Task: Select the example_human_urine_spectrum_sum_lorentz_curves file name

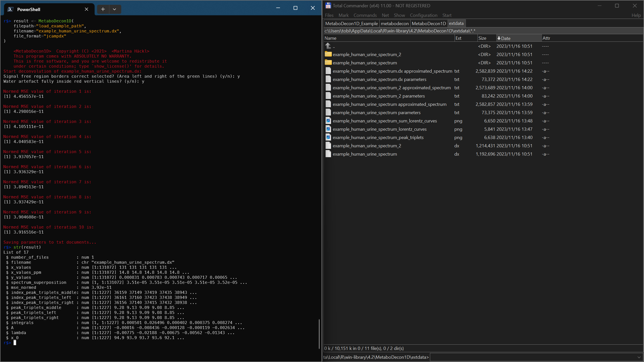Action: tap(385, 121)
